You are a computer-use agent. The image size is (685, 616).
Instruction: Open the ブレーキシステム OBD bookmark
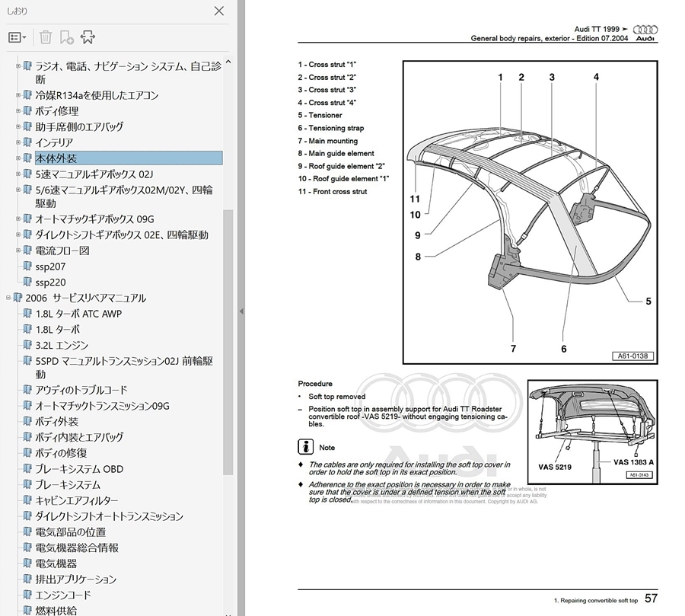(79, 469)
